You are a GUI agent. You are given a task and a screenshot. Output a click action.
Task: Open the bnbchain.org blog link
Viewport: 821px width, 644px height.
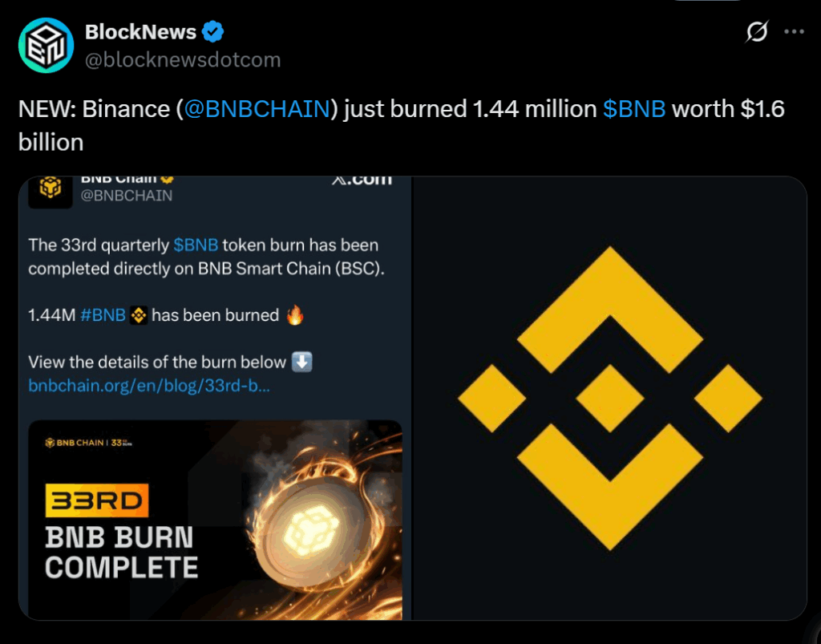149,385
